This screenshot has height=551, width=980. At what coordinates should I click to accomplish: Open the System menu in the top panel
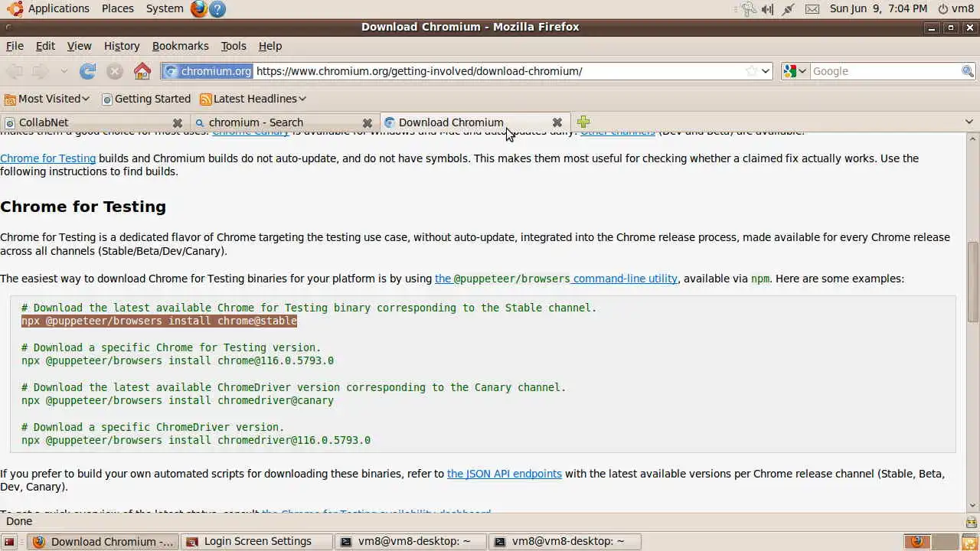coord(165,8)
